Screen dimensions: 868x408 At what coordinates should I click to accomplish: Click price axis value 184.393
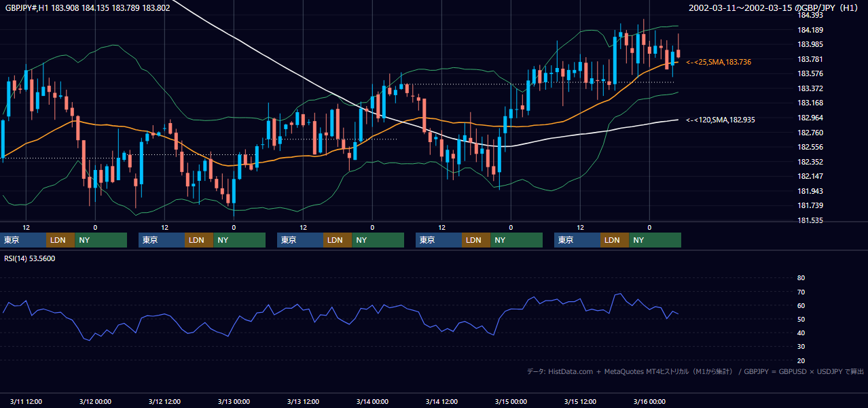tap(811, 15)
